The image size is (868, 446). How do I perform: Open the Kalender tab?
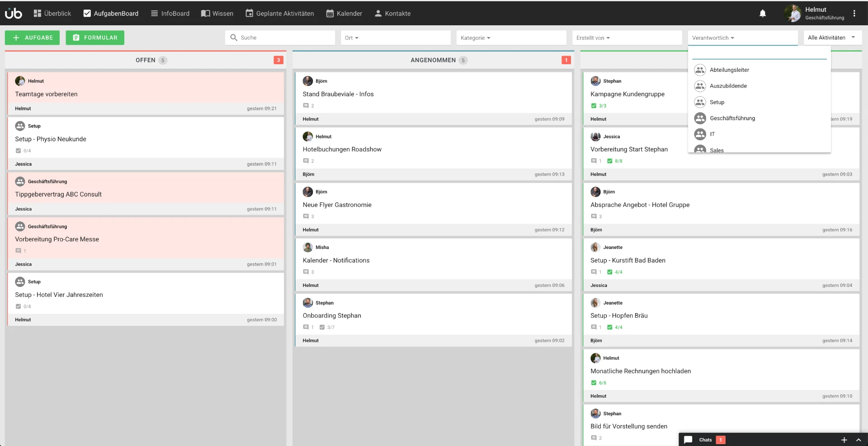344,14
